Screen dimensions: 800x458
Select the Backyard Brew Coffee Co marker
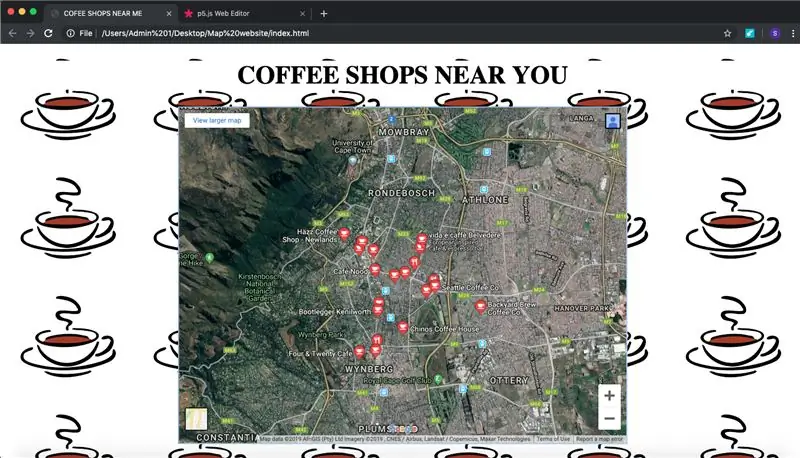pyautogui.click(x=480, y=307)
